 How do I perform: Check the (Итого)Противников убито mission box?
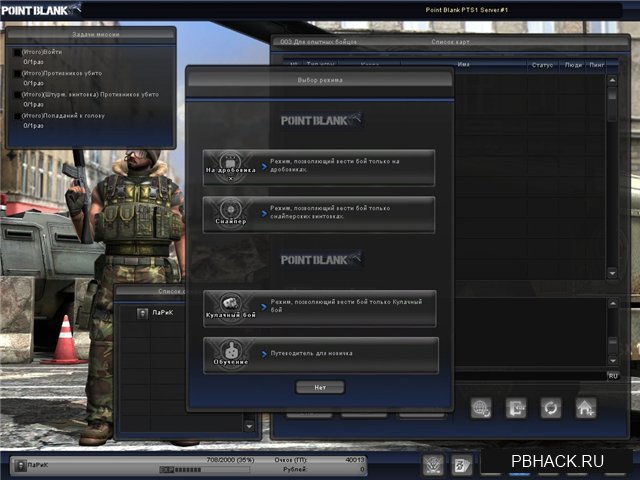tap(17, 74)
